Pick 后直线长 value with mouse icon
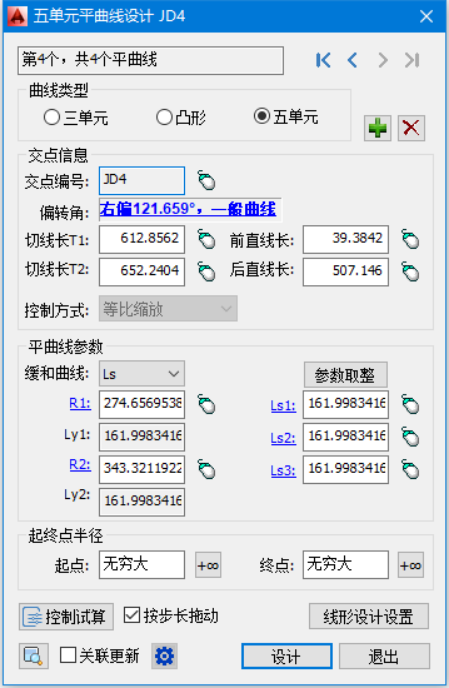This screenshot has height=688, width=449. (411, 272)
